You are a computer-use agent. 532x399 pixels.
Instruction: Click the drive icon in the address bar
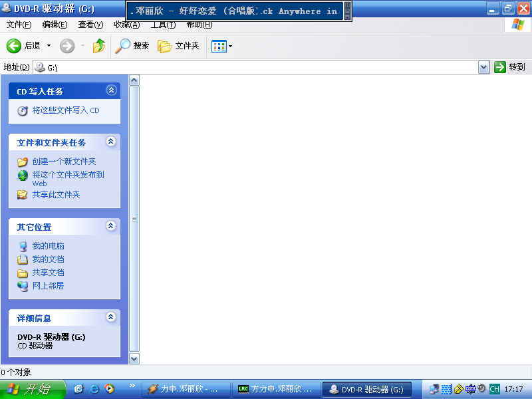tap(40, 67)
